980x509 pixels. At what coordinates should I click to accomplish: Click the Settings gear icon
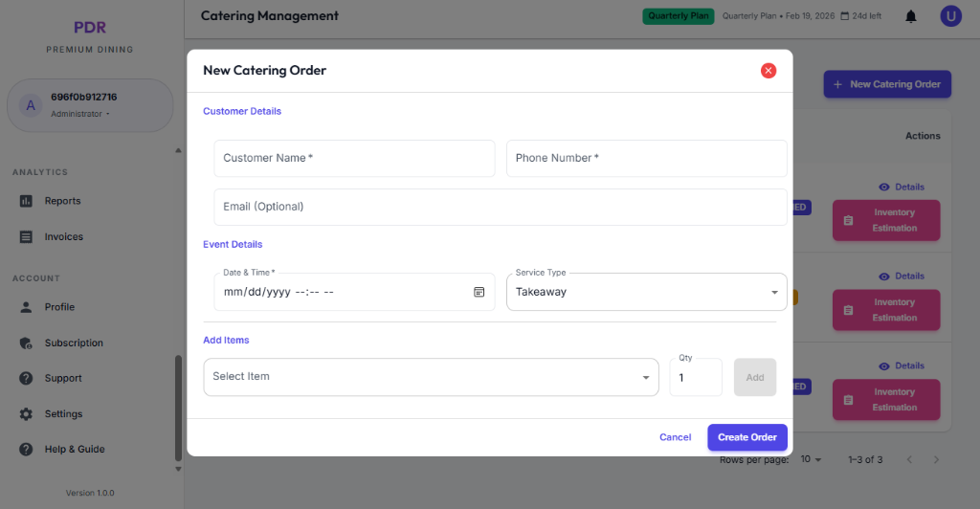(26, 414)
